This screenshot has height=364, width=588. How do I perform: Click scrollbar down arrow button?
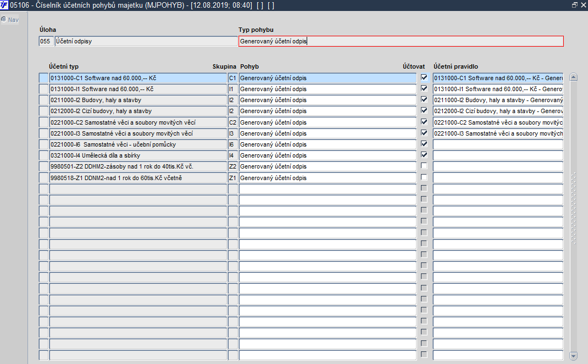(573, 355)
